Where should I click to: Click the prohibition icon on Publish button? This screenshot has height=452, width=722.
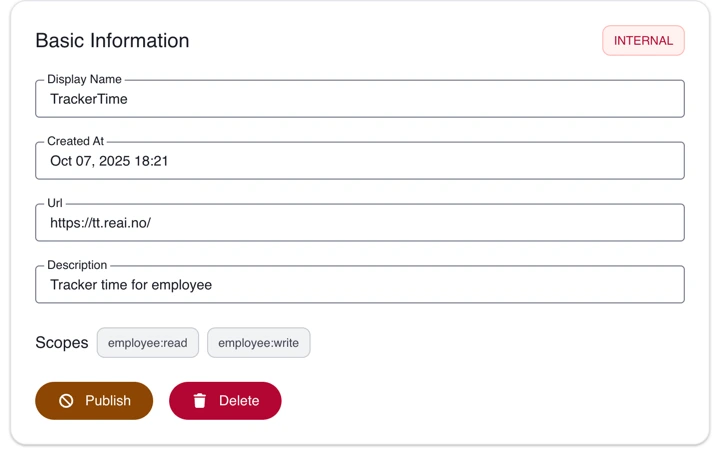(x=66, y=401)
